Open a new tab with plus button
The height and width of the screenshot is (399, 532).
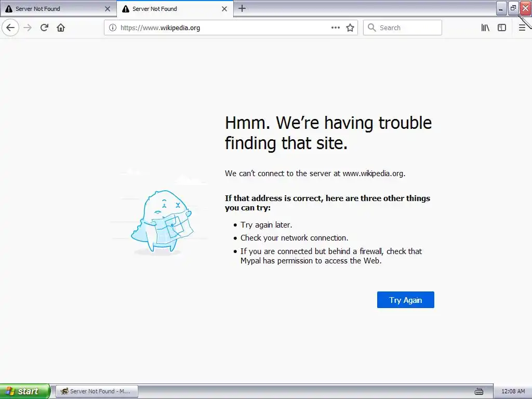pos(242,8)
